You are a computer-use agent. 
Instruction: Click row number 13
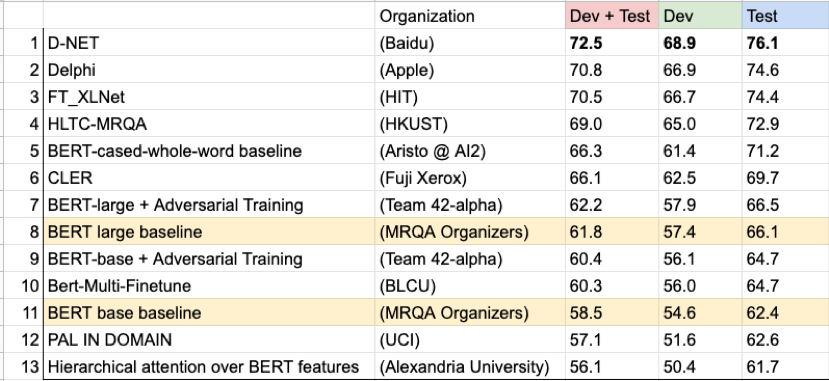click(22, 366)
